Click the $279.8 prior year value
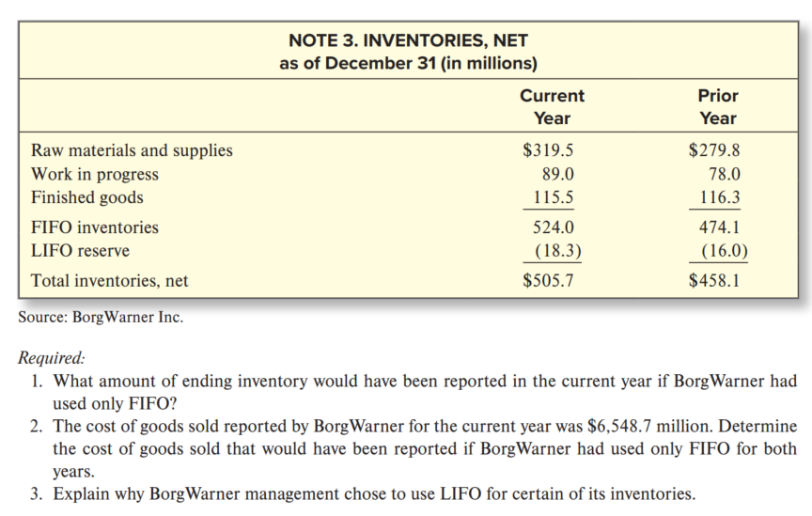The image size is (812, 516). point(714,150)
